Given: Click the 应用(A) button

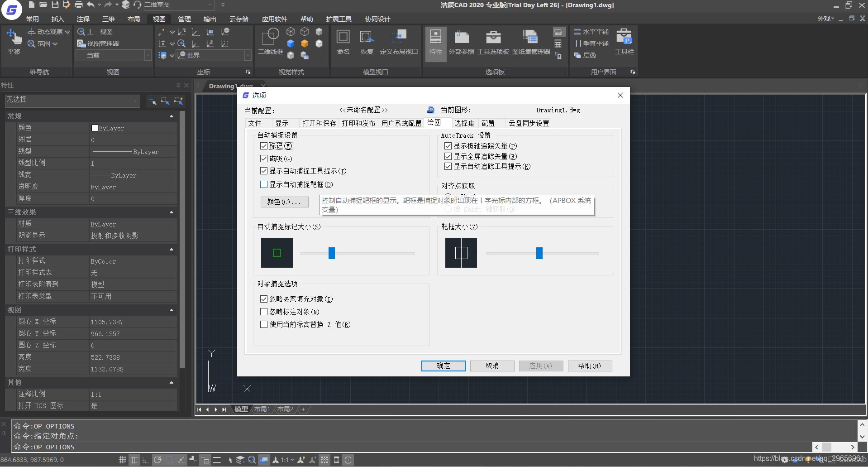Looking at the screenshot, I should (541, 366).
